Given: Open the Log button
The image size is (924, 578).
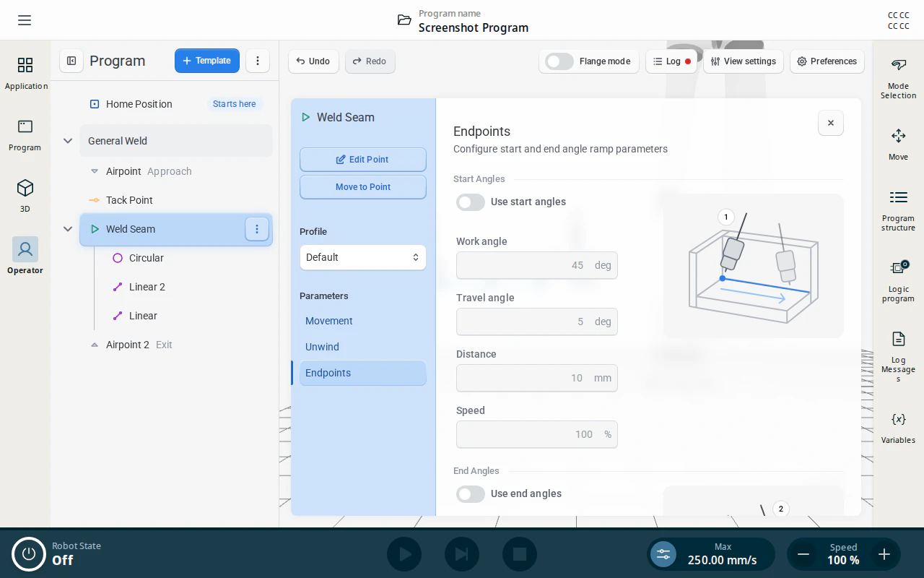Looking at the screenshot, I should pyautogui.click(x=671, y=61).
